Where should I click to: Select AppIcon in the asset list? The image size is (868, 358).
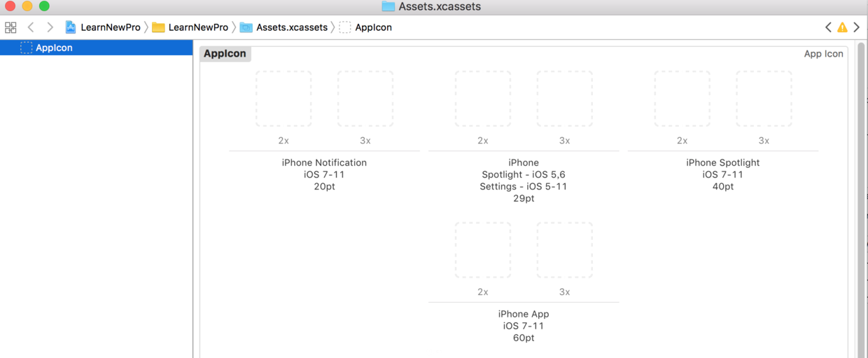[54, 48]
